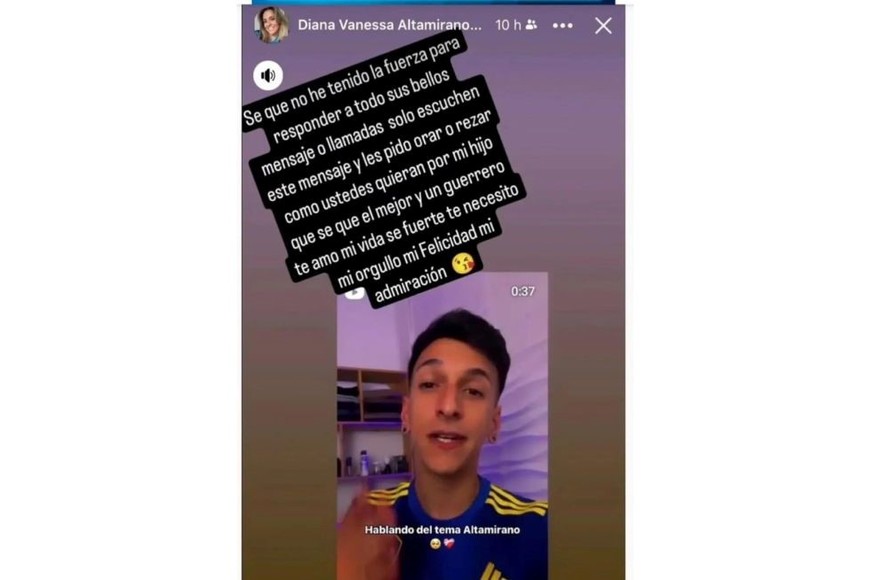This screenshot has width=870, height=580.
Task: Click the blue story progress bar at top
Action: (433, 2)
